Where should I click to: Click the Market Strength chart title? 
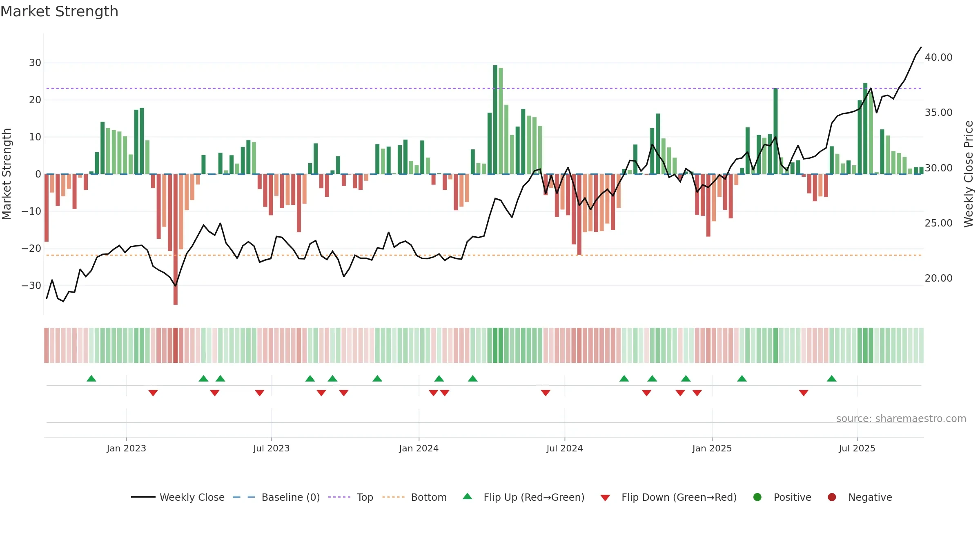pos(59,11)
